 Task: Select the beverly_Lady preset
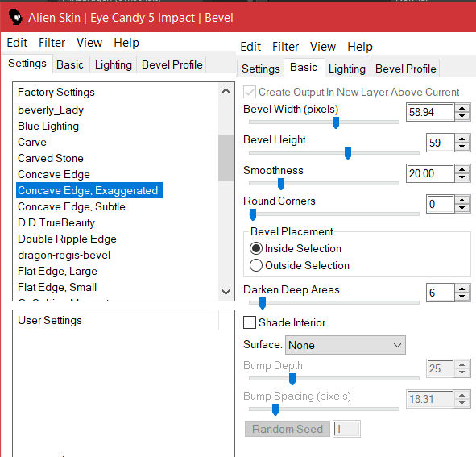(x=51, y=110)
